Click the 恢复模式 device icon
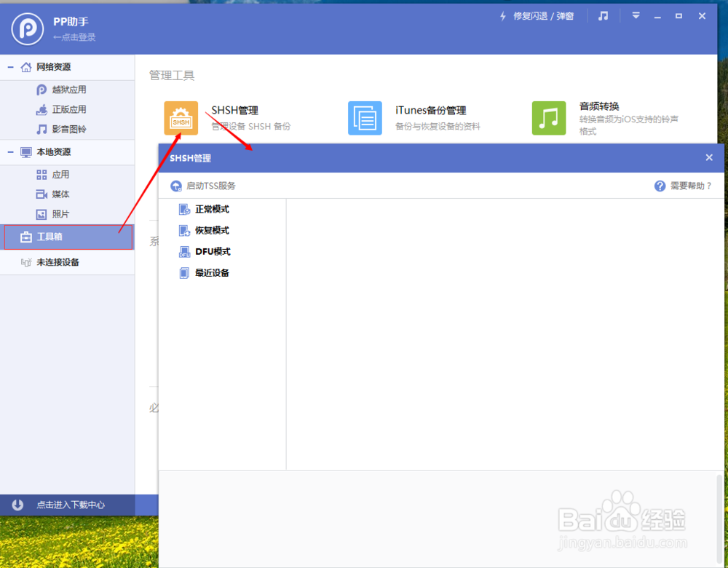Image resolution: width=728 pixels, height=568 pixels. [184, 230]
